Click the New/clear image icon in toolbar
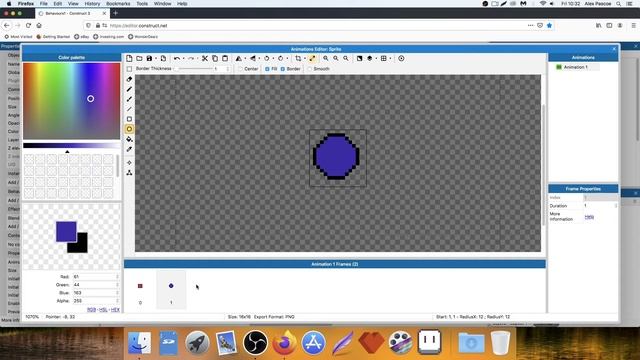Viewport: 640px width, 360px height. tap(129, 58)
